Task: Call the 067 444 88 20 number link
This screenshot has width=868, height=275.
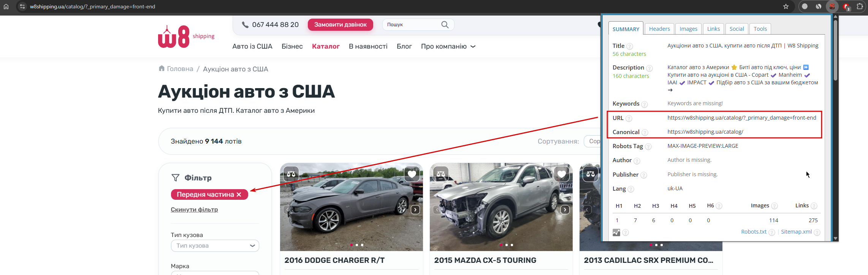Action: (x=276, y=25)
